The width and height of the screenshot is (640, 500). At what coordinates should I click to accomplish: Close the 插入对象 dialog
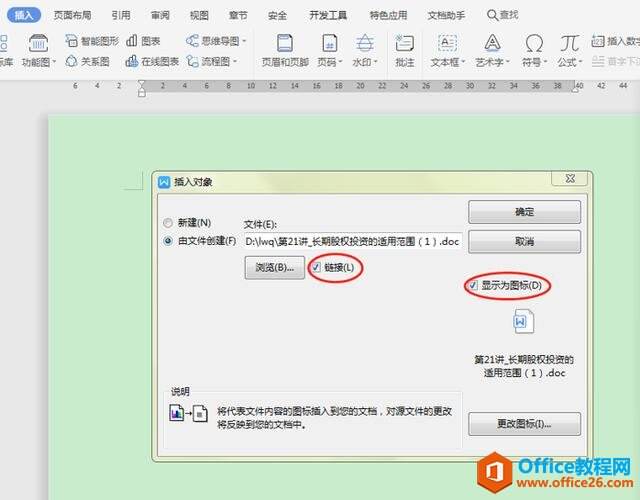pyautogui.click(x=570, y=178)
